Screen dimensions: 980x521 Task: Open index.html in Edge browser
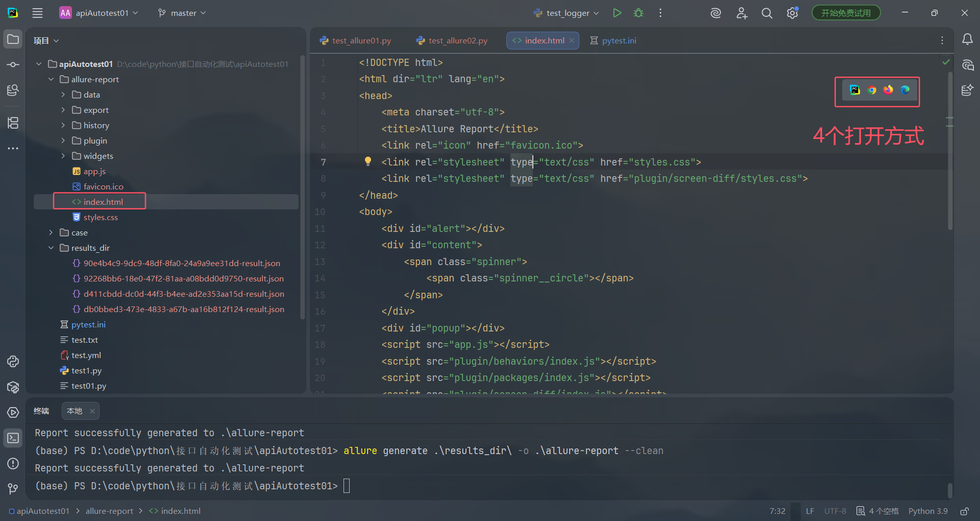pyautogui.click(x=905, y=90)
